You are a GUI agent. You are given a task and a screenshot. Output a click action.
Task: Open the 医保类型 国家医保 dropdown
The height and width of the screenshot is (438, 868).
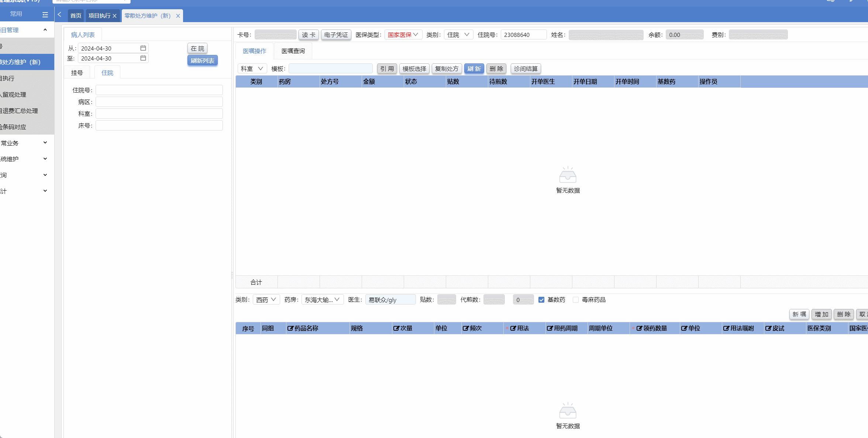pos(403,35)
